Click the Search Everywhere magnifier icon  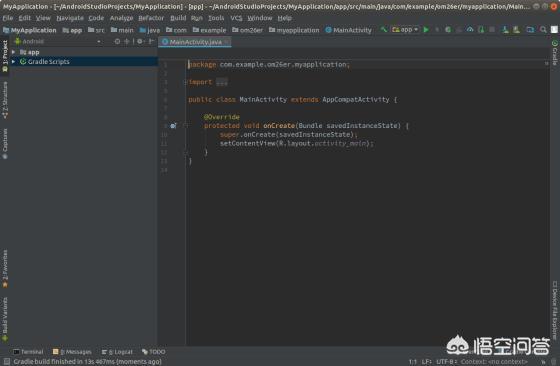(x=543, y=30)
